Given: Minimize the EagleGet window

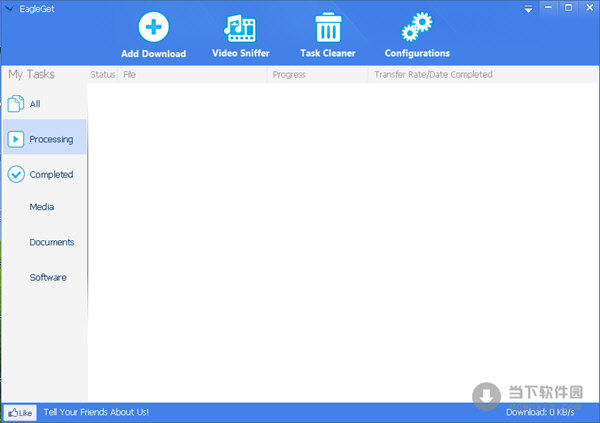Looking at the screenshot, I should click(548, 8).
